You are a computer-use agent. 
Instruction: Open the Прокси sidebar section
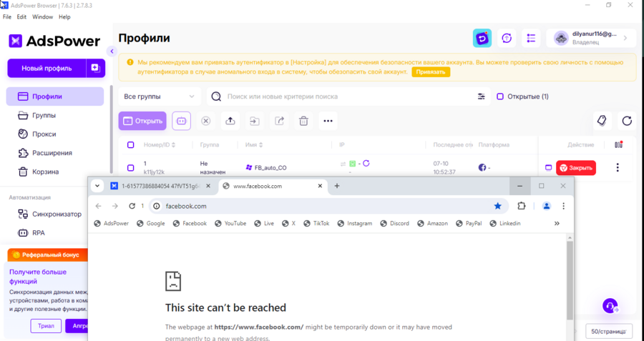pyautogui.click(x=44, y=134)
